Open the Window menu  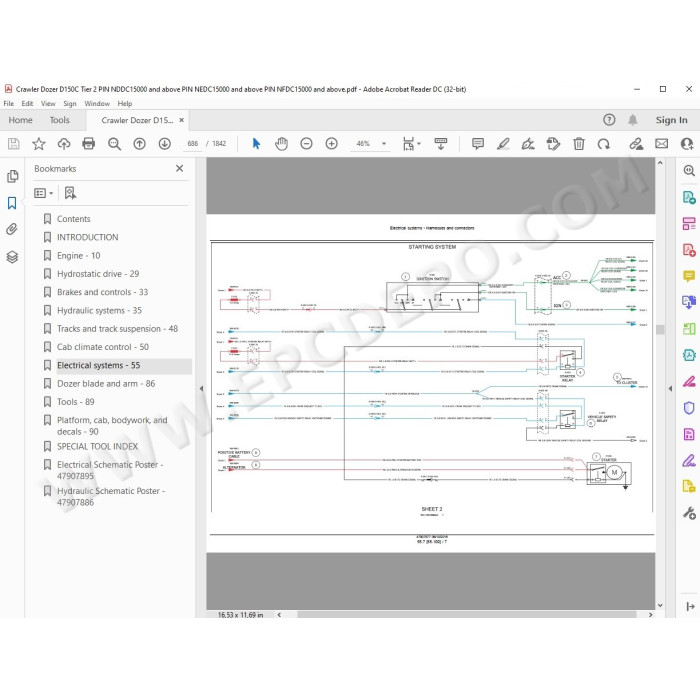tap(97, 104)
